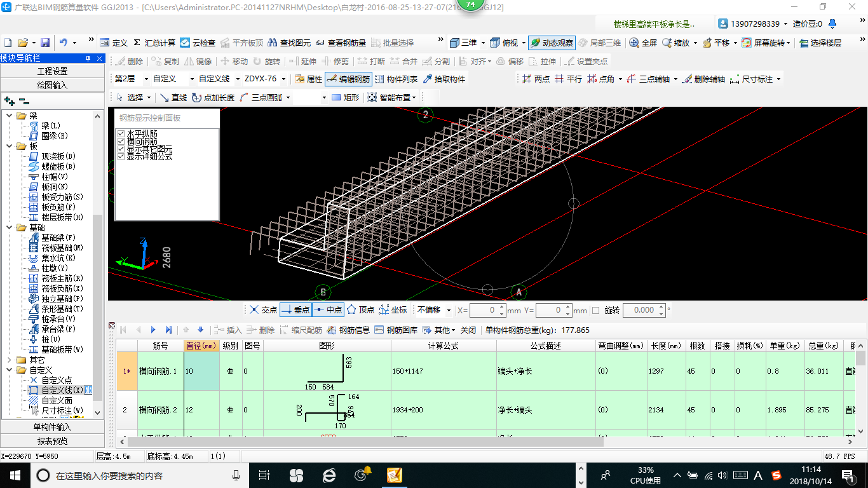This screenshot has width=868, height=488.
Task: Open 三点画弧 arc dropdown arrow
Action: pos(288,97)
